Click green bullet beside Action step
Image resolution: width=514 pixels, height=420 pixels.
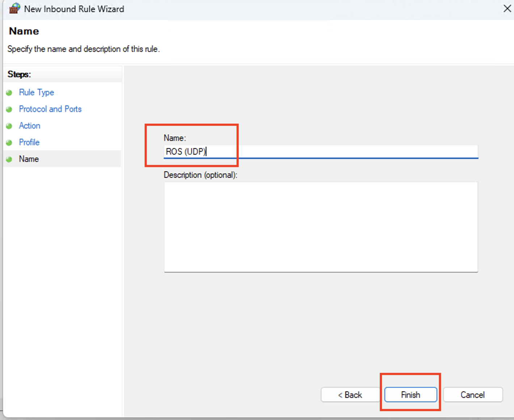pos(9,126)
